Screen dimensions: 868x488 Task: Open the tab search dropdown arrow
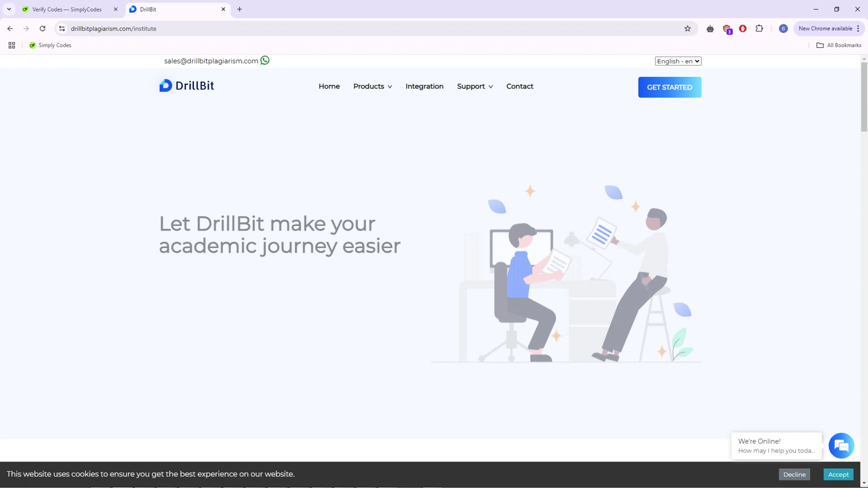[9, 9]
